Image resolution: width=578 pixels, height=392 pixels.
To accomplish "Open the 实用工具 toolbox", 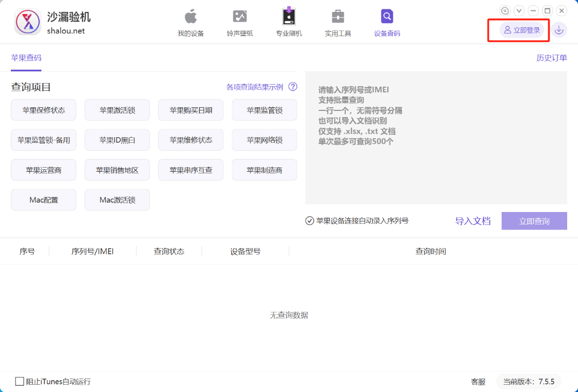I will pyautogui.click(x=338, y=23).
